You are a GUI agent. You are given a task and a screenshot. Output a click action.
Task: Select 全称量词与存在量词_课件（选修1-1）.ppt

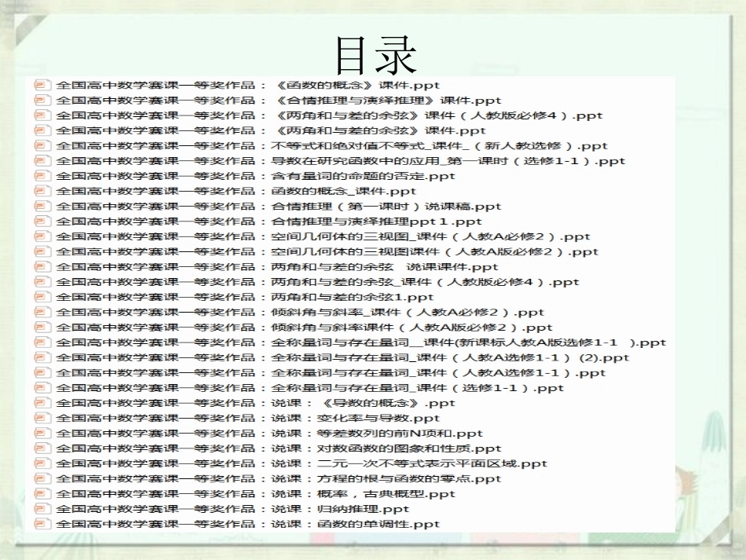click(310, 388)
